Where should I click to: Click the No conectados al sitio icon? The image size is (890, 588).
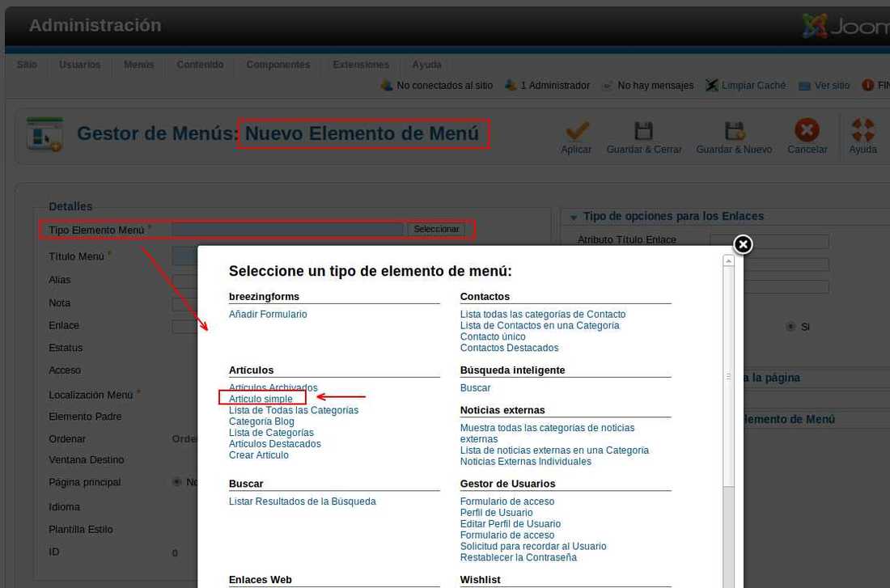[387, 85]
